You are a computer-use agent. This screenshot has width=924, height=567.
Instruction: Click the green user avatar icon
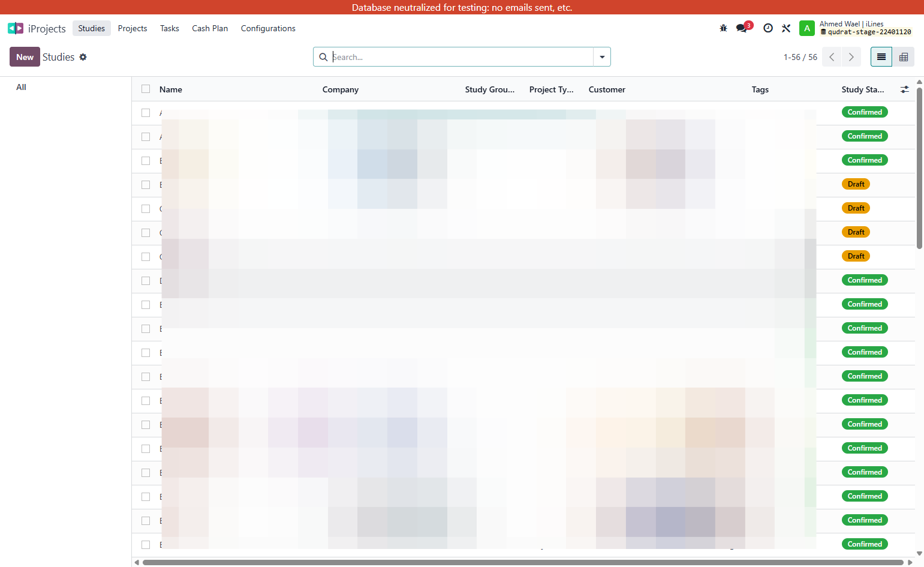tap(807, 28)
